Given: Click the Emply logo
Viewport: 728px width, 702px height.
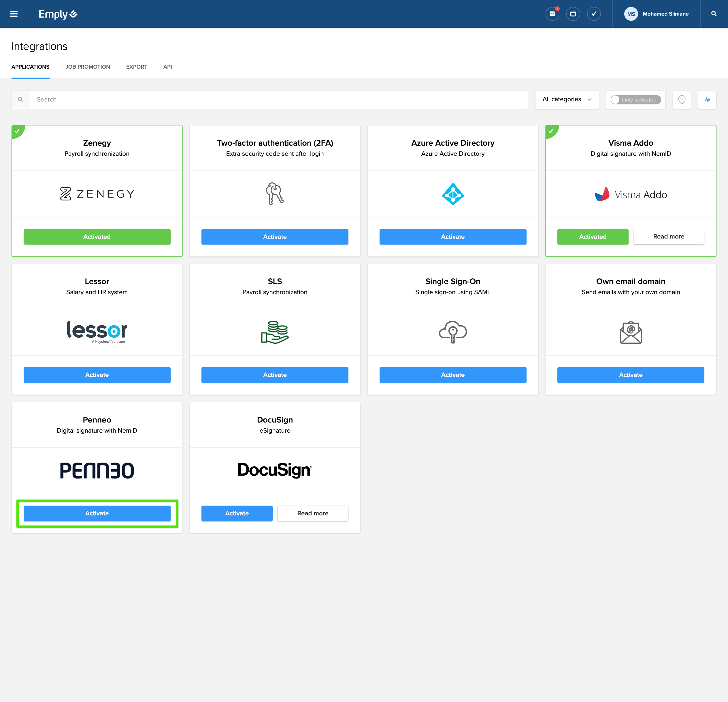Looking at the screenshot, I should pyautogui.click(x=58, y=14).
